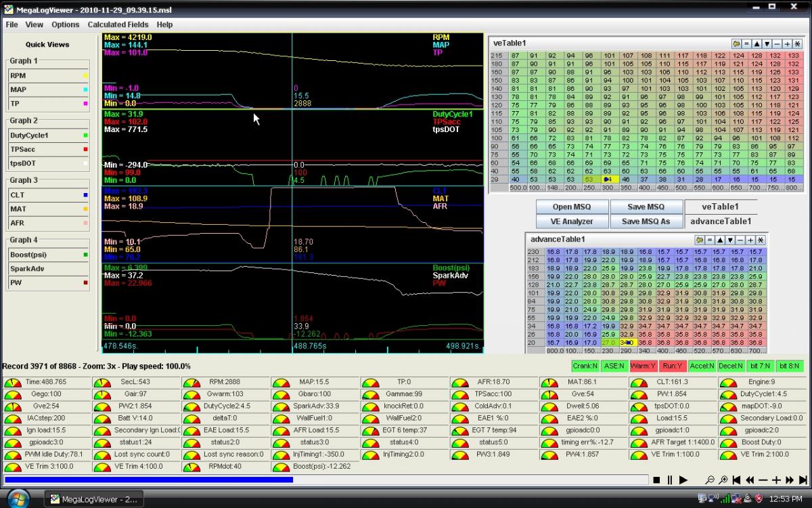This screenshot has height=508, width=812.
Task: Click the VE Analyzer button
Action: (x=572, y=221)
